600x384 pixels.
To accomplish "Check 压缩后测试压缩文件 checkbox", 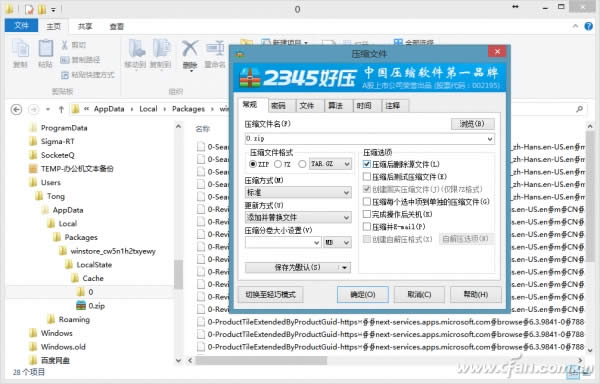I will click(367, 177).
